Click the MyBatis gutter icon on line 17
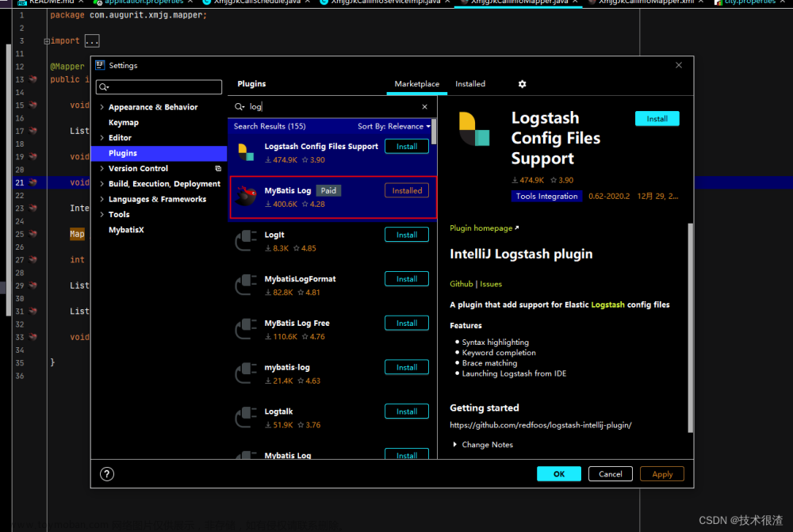Image resolution: width=793 pixels, height=532 pixels. (33, 131)
